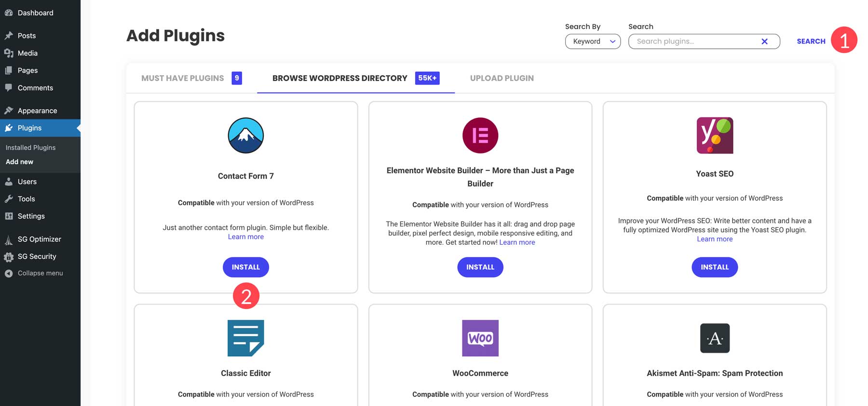The height and width of the screenshot is (406, 868).
Task: Clear search with the X icon
Action: click(764, 42)
